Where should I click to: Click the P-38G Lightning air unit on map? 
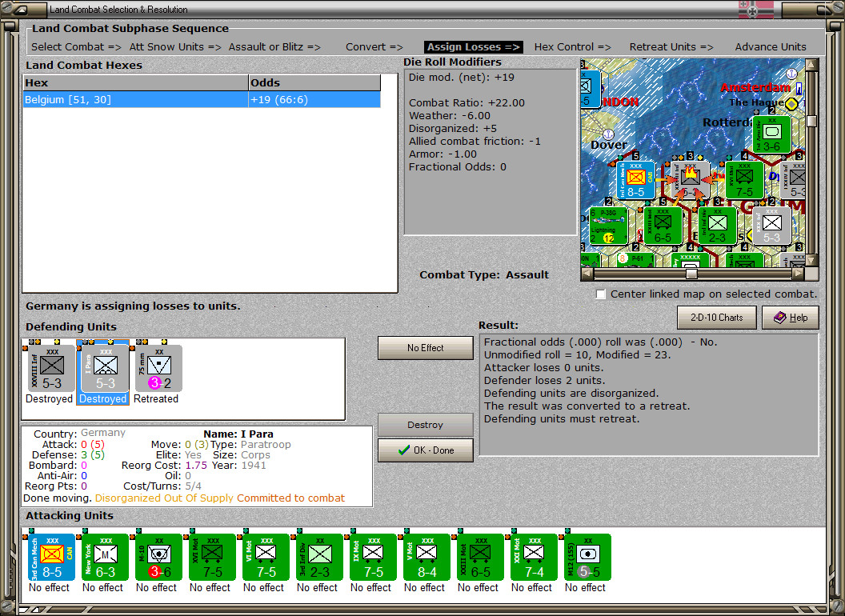(x=608, y=226)
